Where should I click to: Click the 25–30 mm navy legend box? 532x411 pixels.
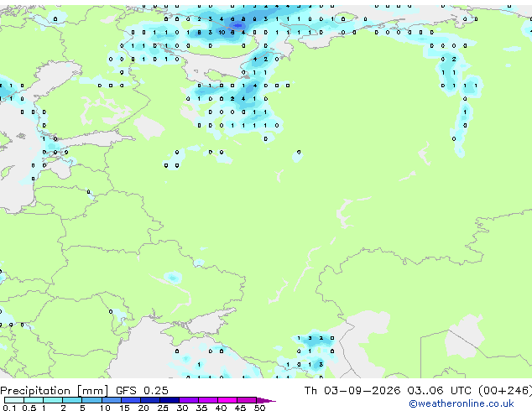(x=170, y=400)
